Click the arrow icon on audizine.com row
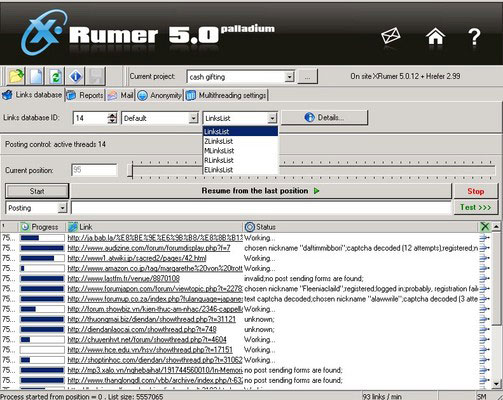503x400 pixels. [484, 248]
